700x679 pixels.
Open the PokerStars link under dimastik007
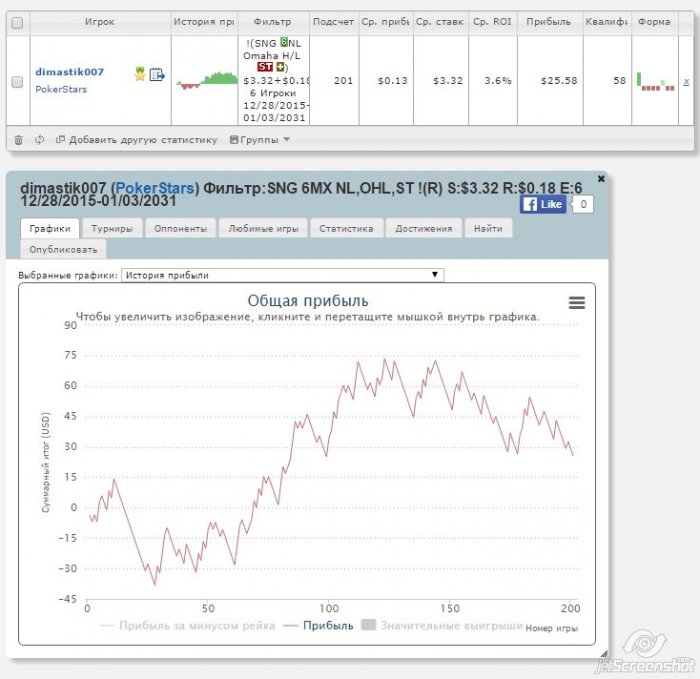[x=61, y=89]
